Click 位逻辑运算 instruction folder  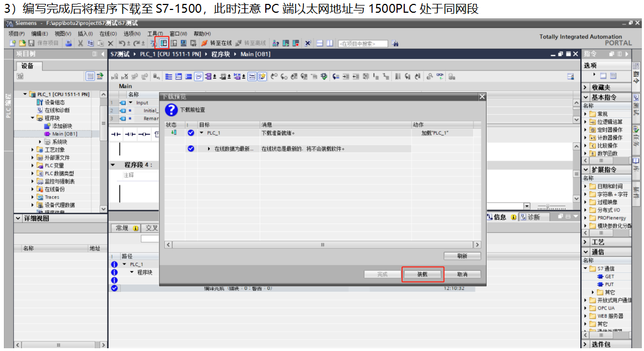click(x=610, y=122)
